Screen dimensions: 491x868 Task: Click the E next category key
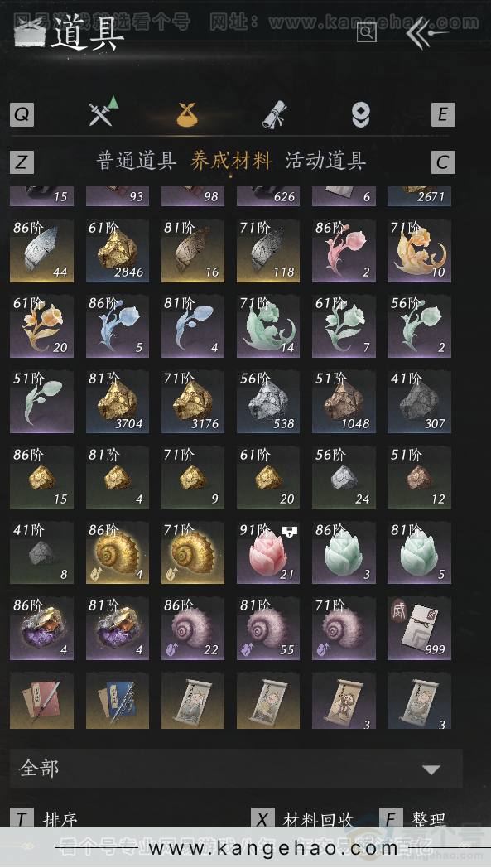[443, 114]
